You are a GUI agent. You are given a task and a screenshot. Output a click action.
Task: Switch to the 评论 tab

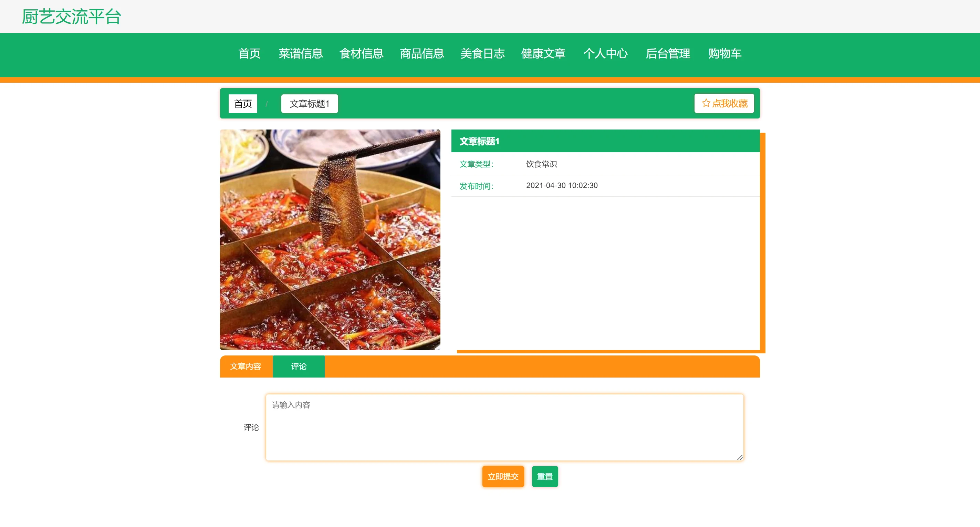[x=299, y=366]
